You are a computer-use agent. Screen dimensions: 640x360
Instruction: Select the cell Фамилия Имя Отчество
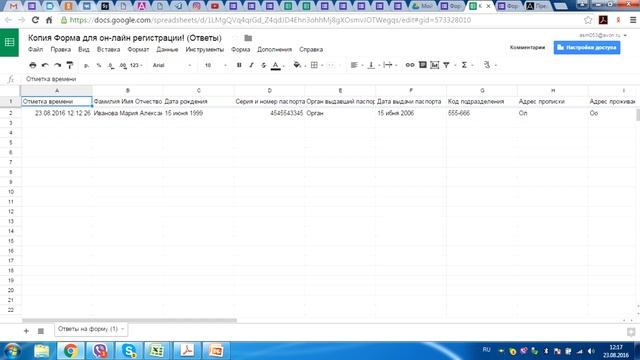(128, 101)
